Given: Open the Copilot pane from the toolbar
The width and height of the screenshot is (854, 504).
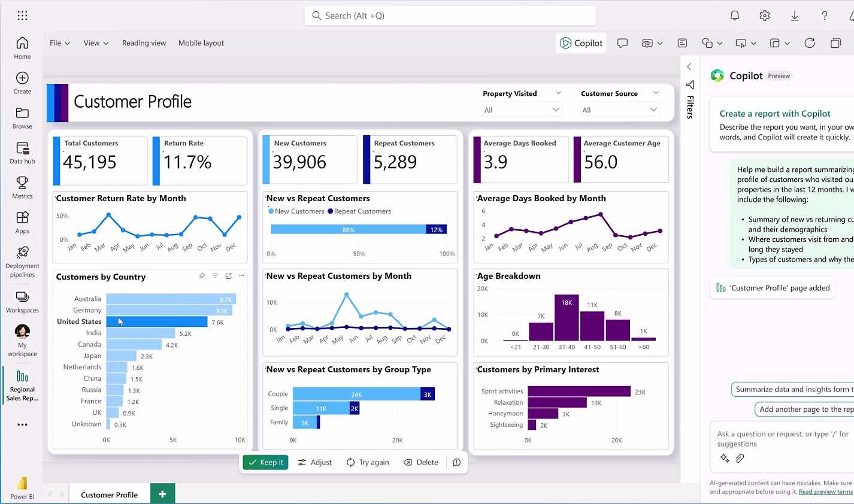Looking at the screenshot, I should click(x=580, y=42).
